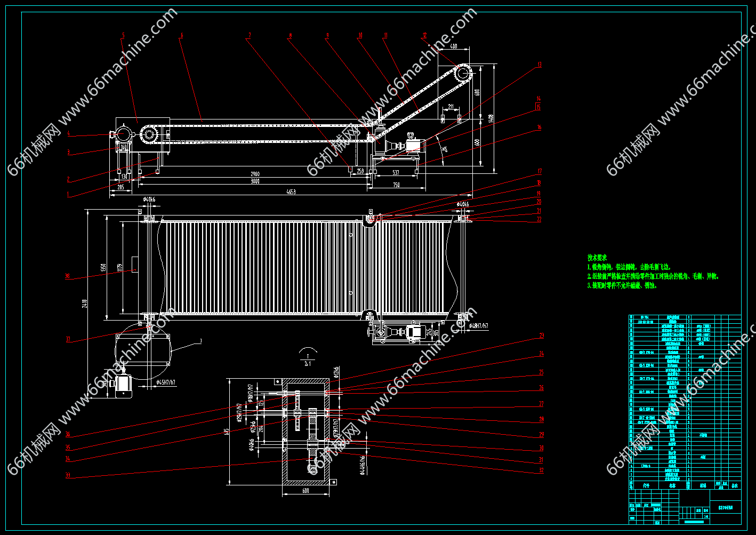
Task: Select the 400 dimension above top sprocket
Action: coord(454,46)
